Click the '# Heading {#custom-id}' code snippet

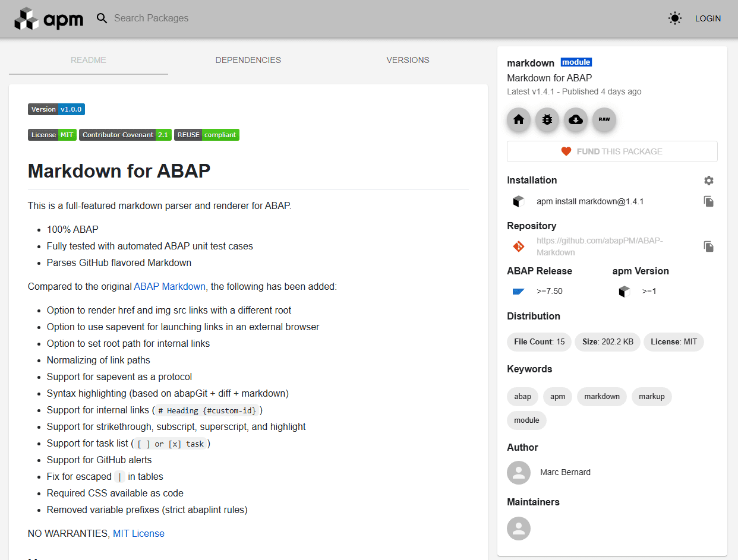coord(207,410)
